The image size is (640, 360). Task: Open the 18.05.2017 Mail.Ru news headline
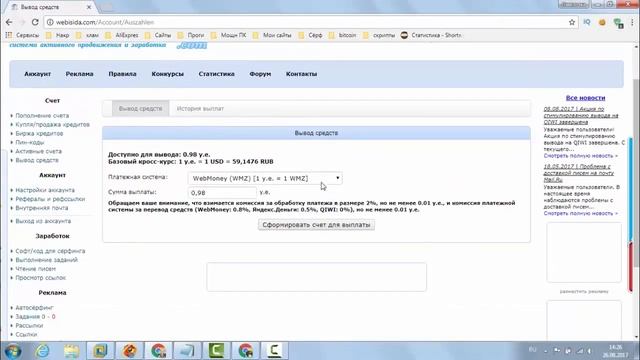point(578,173)
